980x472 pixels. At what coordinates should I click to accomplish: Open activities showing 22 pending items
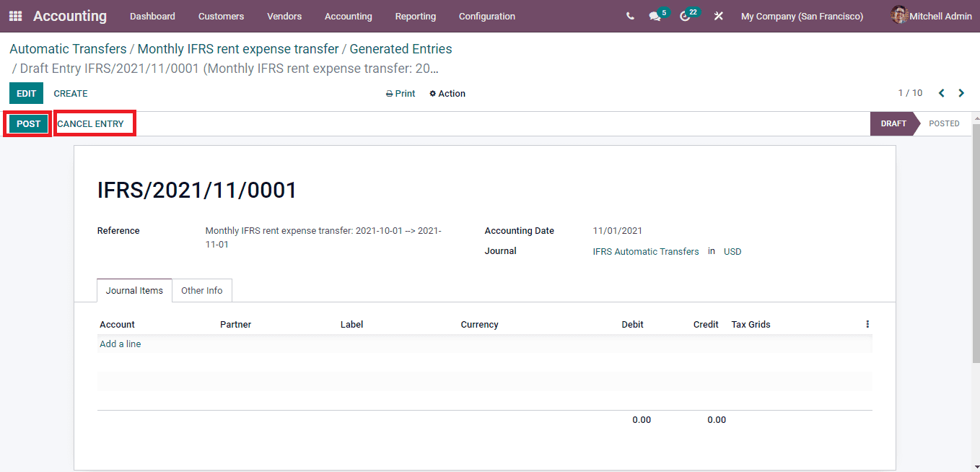[685, 16]
